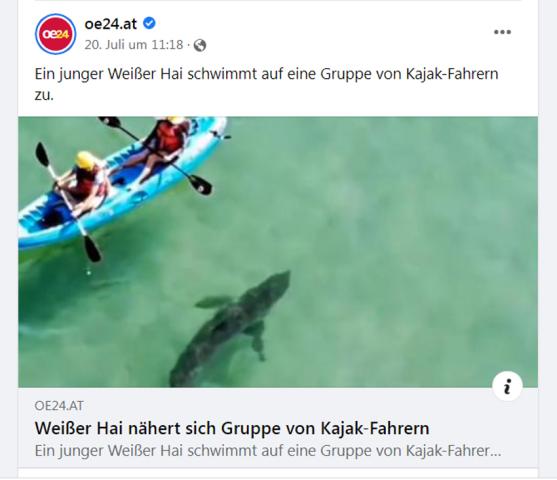Viewport: 557px width, 480px height.
Task: Click the black paddle blade near kayak center
Action: 200,184
